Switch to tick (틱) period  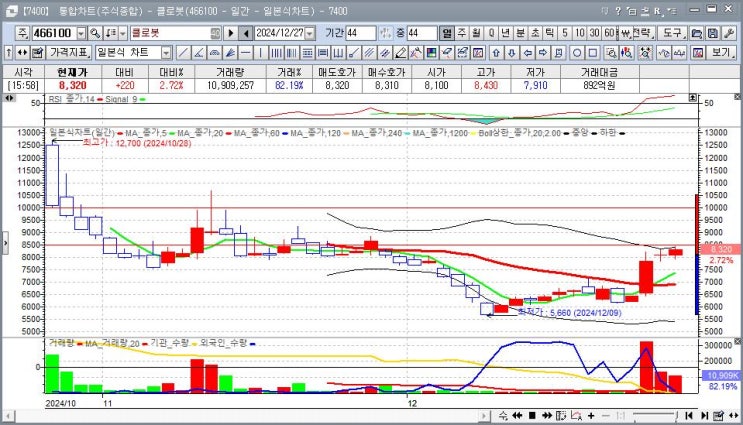click(x=550, y=33)
